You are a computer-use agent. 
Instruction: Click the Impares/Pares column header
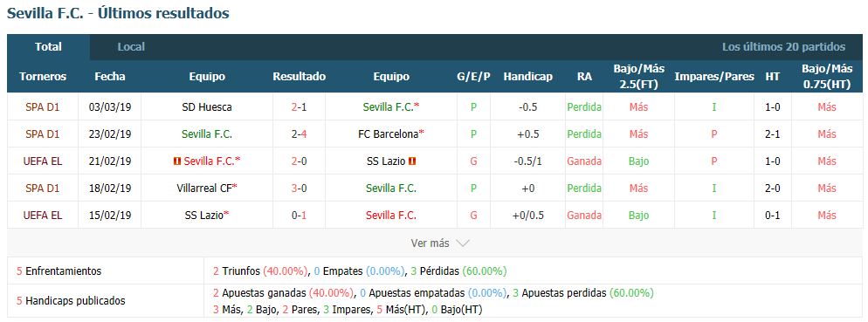(x=714, y=77)
